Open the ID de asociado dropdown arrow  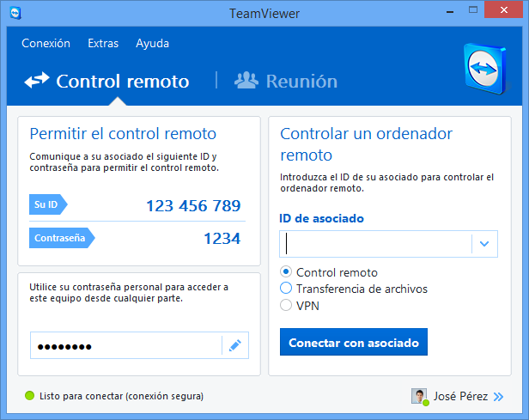[x=484, y=244]
